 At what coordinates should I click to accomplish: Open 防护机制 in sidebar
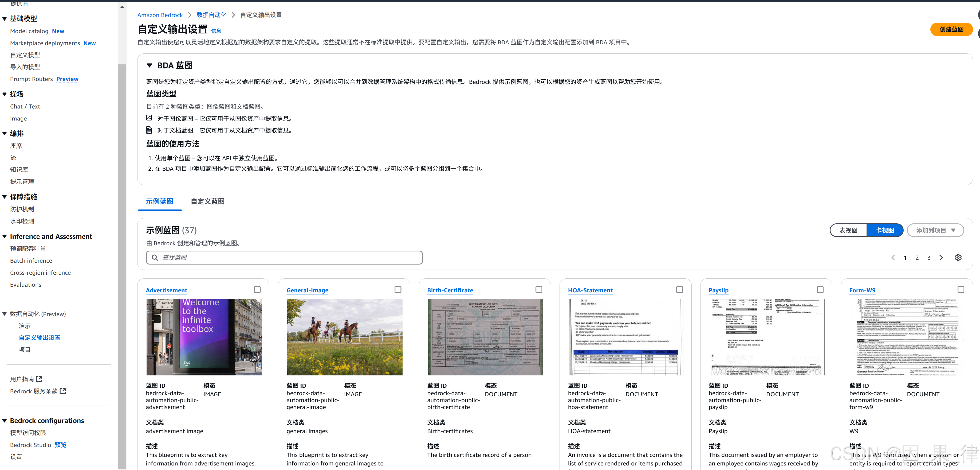pos(22,209)
